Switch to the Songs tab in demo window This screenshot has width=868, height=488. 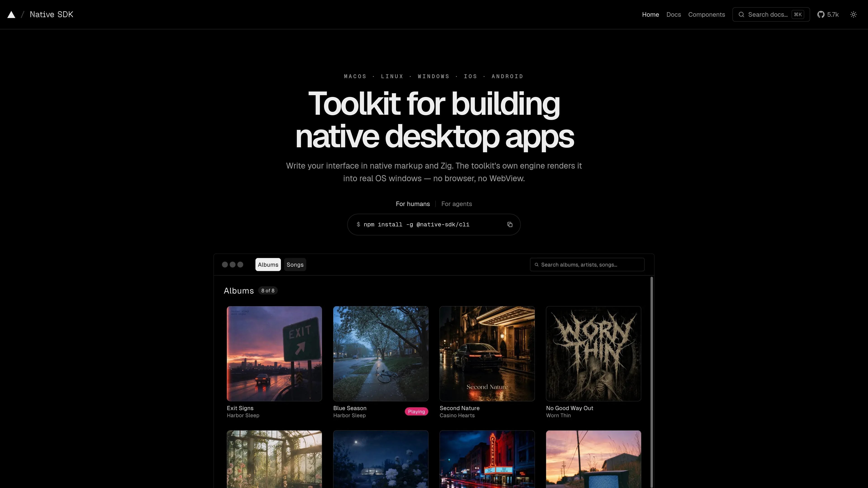pos(295,264)
